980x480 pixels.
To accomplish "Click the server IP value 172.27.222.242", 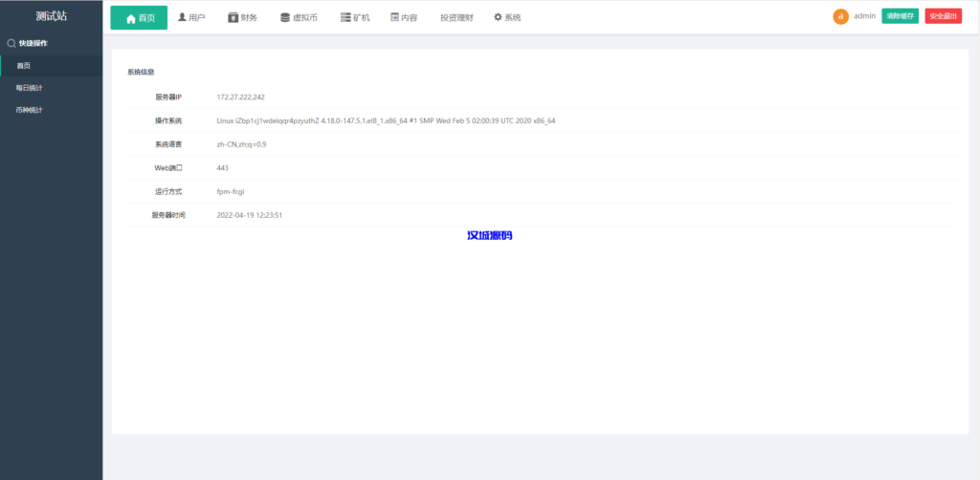I will [x=240, y=98].
